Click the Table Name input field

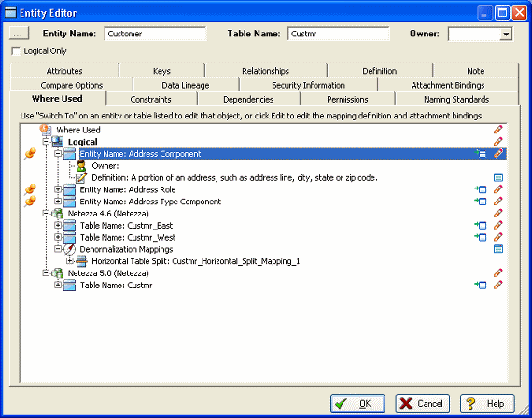(339, 34)
